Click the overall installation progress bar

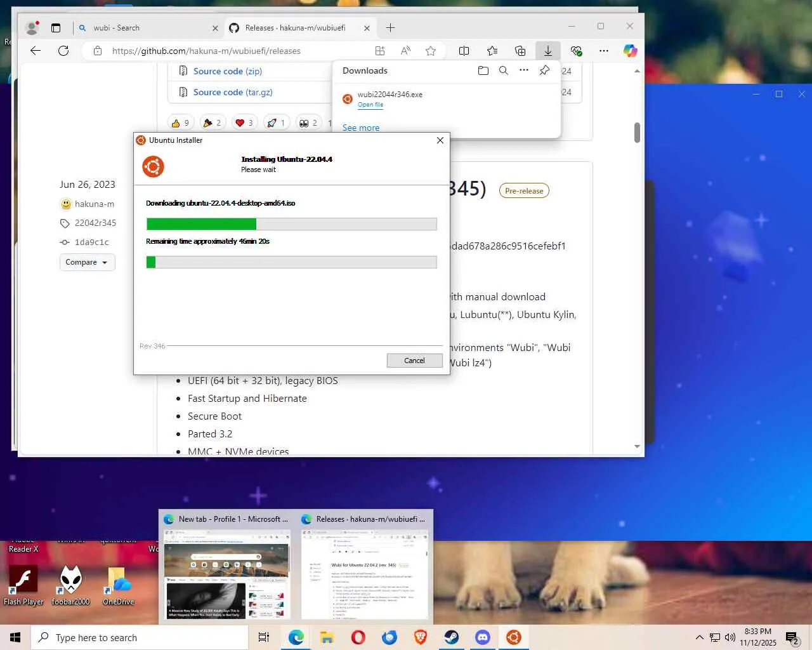tap(292, 262)
